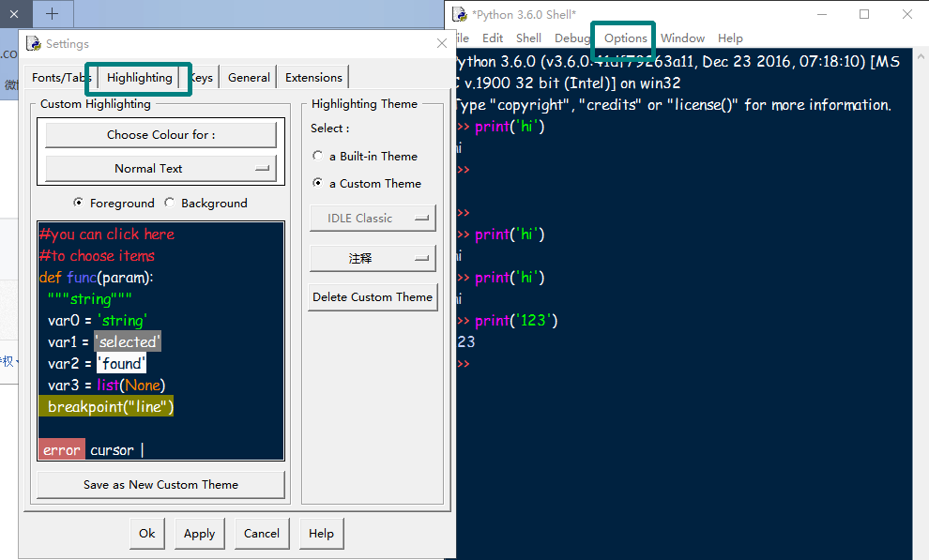The image size is (929, 560).
Task: Select the 'None' keyword sample text
Action: point(143,386)
